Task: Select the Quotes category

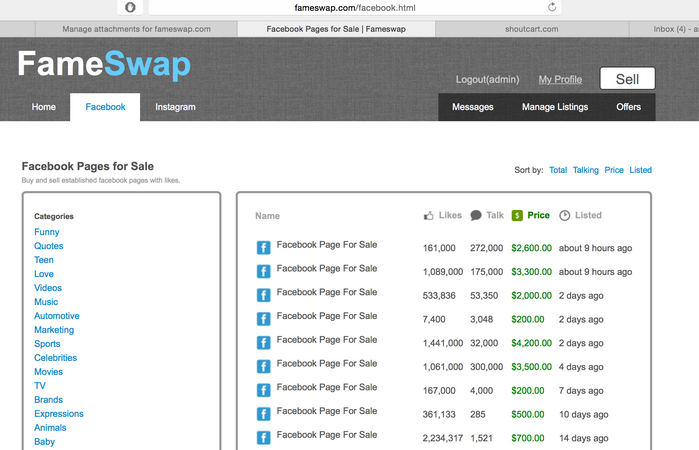Action: [49, 246]
